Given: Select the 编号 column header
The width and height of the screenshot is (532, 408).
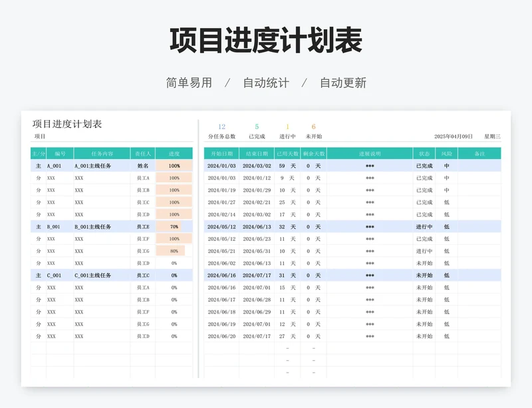Looking at the screenshot, I should pos(60,154).
